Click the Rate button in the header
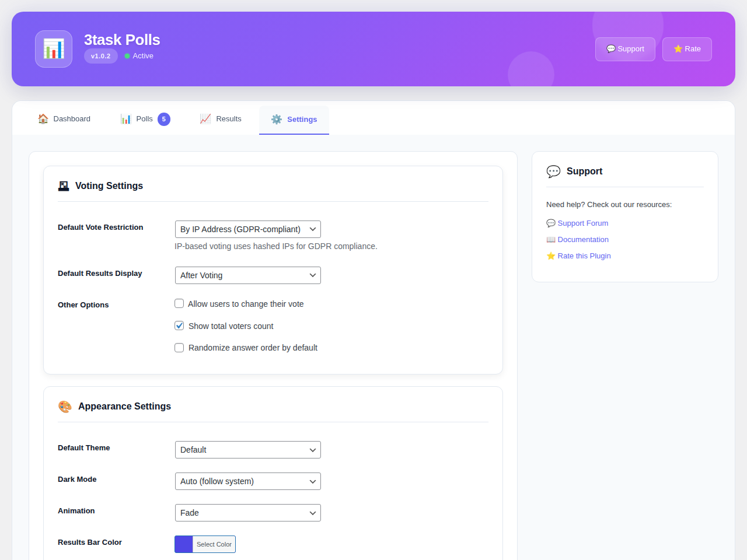 (x=687, y=49)
